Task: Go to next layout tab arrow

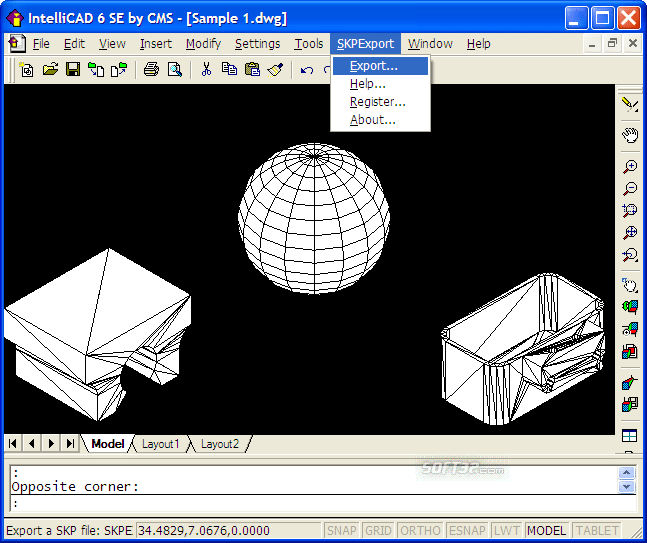Action: (51, 444)
